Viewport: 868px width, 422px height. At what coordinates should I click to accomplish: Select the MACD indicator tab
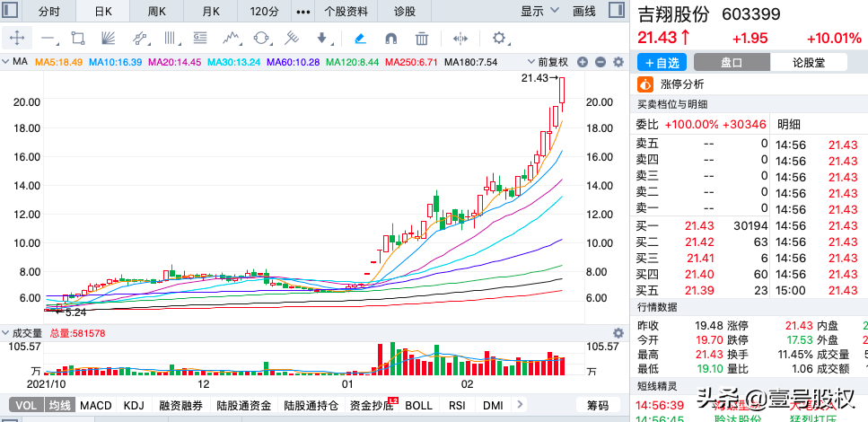coord(96,406)
